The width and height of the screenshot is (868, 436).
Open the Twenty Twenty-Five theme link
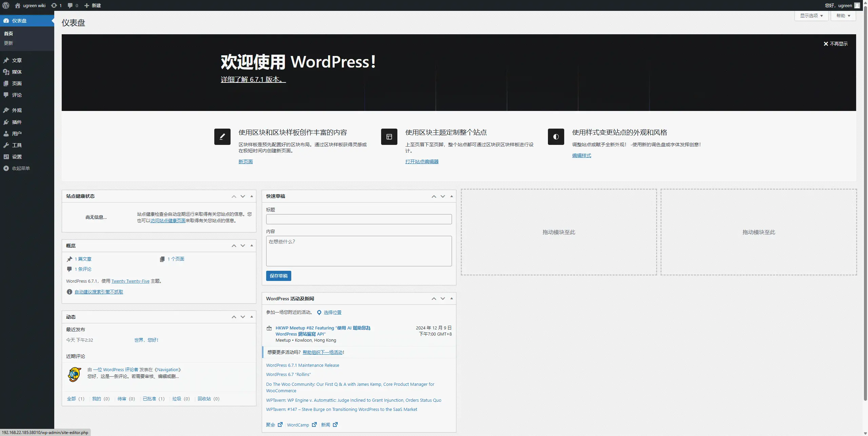[x=130, y=281]
